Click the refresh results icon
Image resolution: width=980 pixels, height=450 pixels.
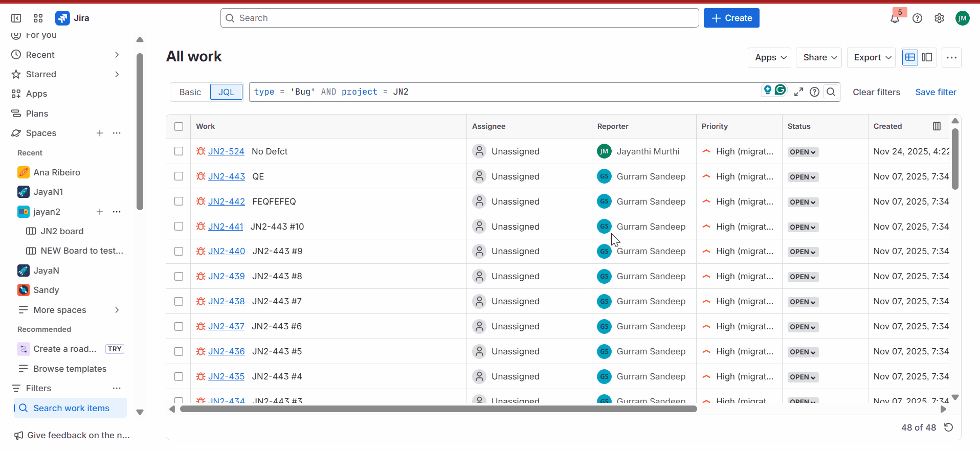948,427
